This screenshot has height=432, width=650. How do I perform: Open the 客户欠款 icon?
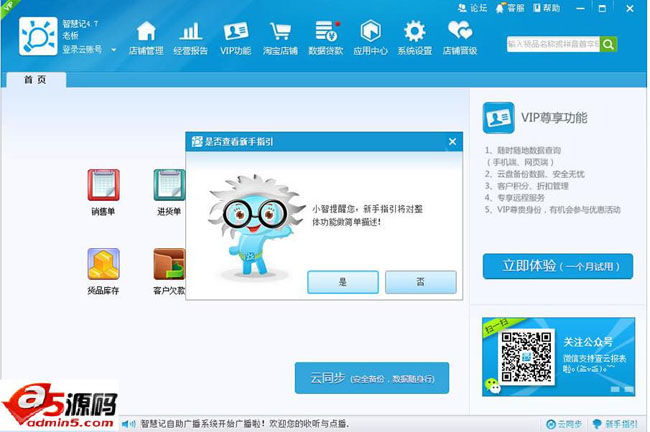pyautogui.click(x=169, y=272)
